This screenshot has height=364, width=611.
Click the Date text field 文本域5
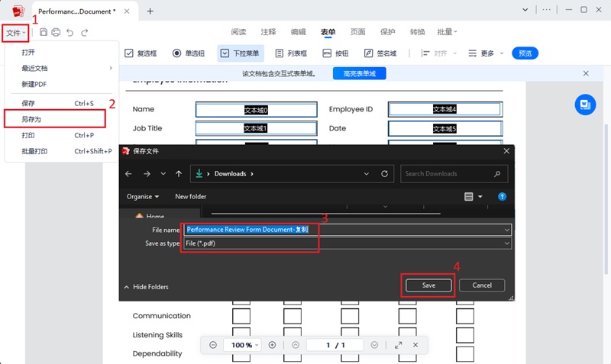pos(445,128)
